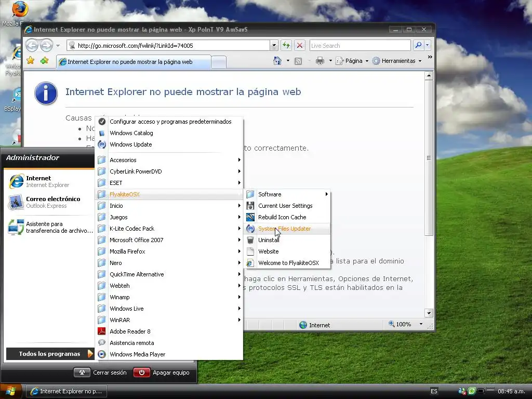Click the Add to Favorites icon

(x=44, y=61)
